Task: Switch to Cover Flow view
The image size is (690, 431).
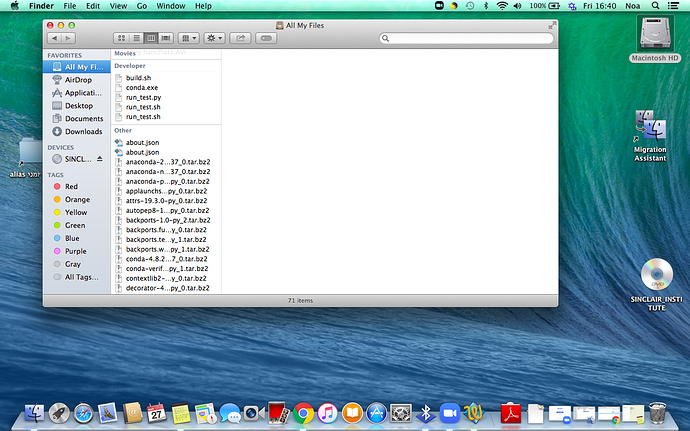Action: pos(165,38)
